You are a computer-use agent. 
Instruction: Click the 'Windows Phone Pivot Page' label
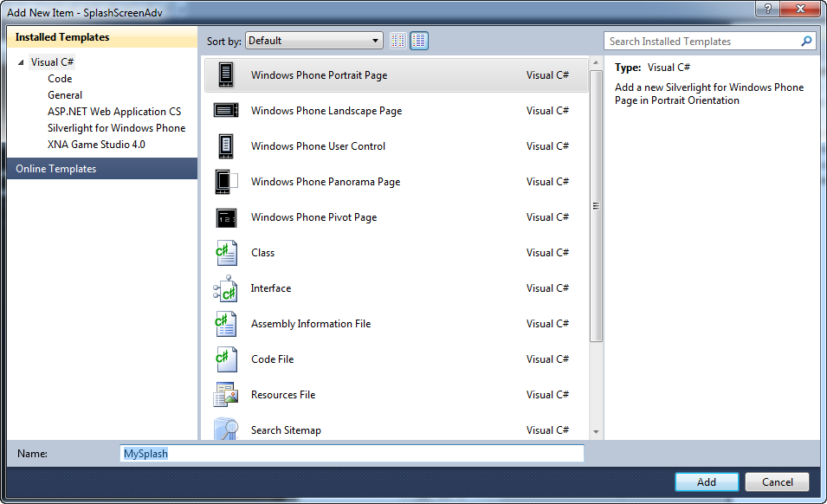[x=313, y=217]
